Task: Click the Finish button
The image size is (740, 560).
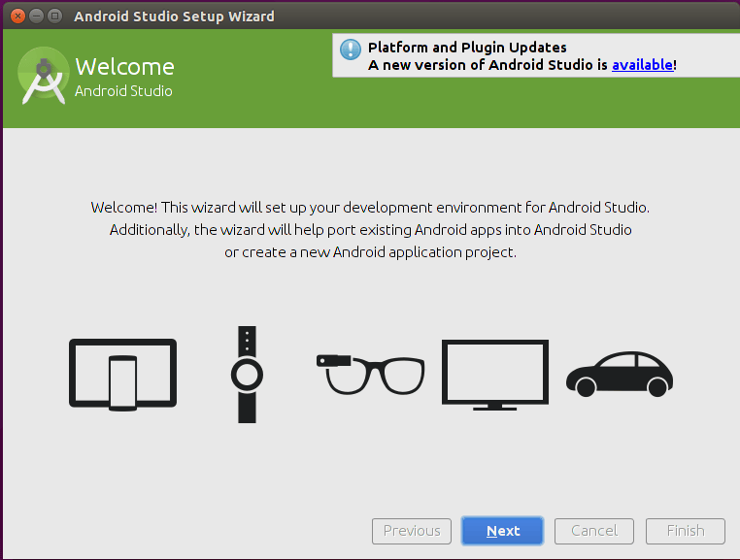Action: [x=685, y=531]
